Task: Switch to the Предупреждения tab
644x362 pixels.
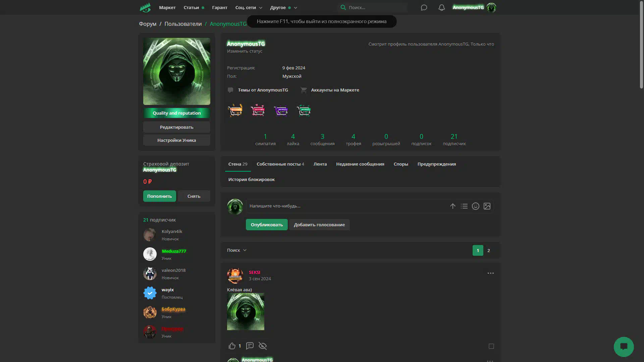Action: 437,164
